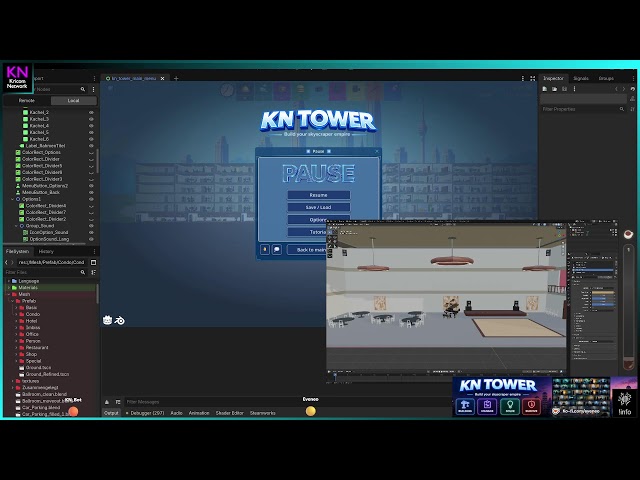Save the resource via the Inspector toolbar
The image size is (640, 480).
pyautogui.click(x=564, y=89)
